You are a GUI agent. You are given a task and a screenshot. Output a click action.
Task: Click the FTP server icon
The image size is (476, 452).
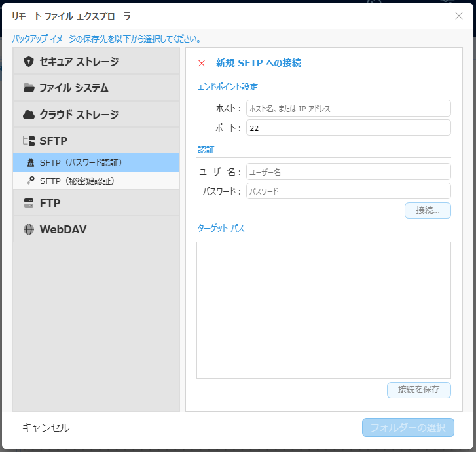click(29, 203)
